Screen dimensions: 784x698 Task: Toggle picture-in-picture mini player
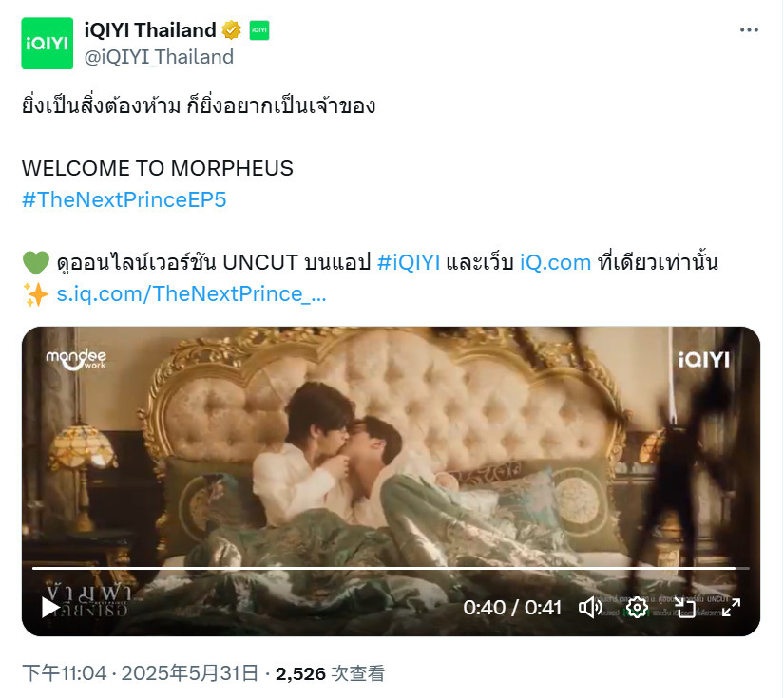[684, 608]
